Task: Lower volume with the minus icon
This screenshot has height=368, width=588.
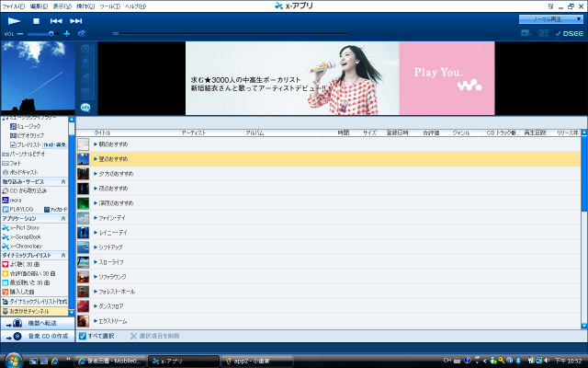Action: coord(20,34)
